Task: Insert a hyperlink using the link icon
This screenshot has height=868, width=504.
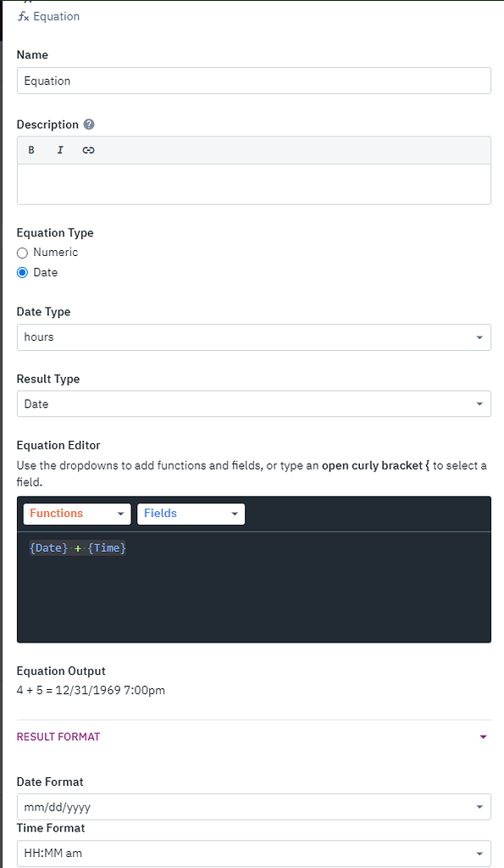Action: (88, 149)
